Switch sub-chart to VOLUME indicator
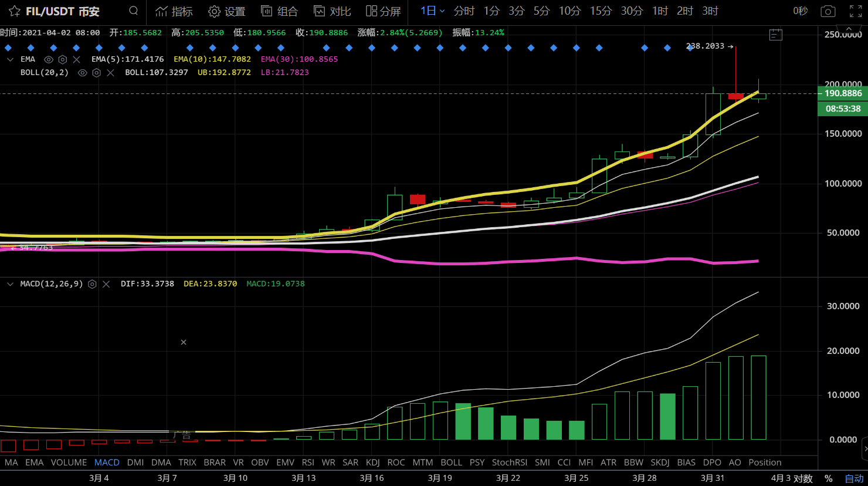868x486 pixels. pyautogui.click(x=69, y=463)
